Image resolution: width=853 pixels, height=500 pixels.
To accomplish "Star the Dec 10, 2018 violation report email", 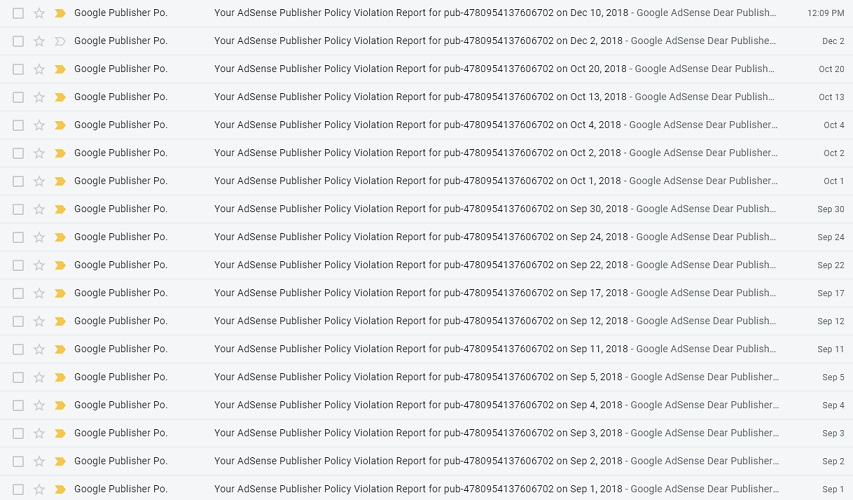I will click(39, 13).
